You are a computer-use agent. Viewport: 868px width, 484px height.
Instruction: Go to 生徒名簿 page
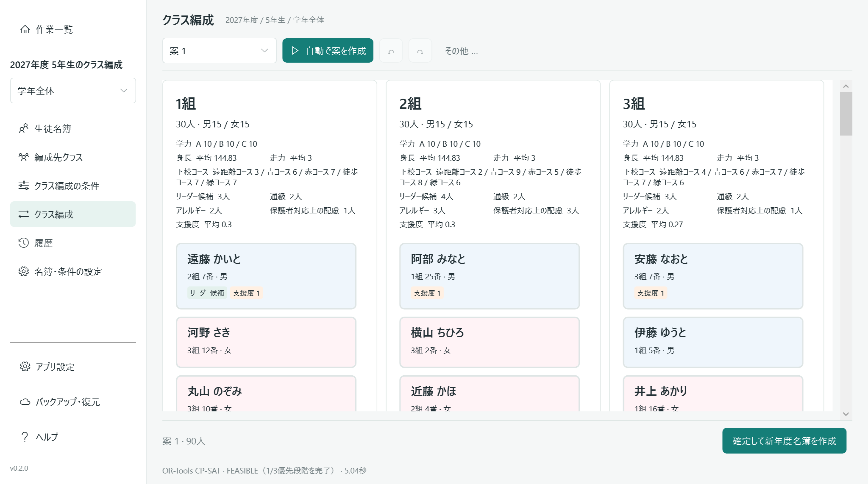point(73,128)
